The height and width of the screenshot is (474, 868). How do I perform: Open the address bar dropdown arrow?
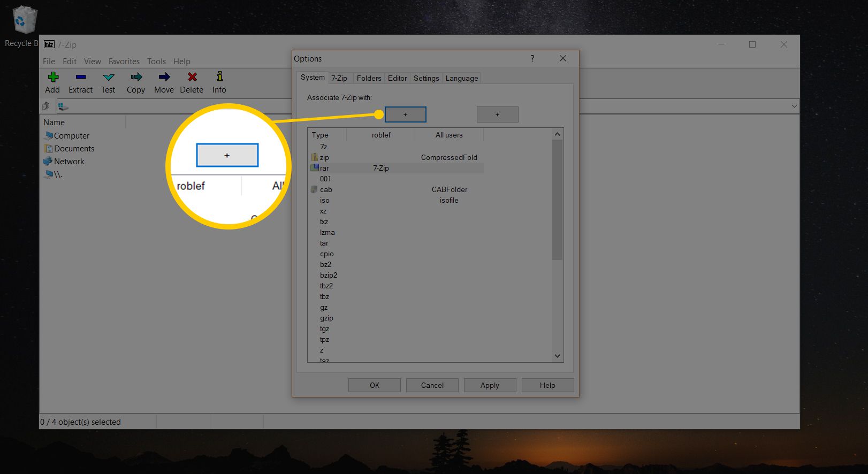tap(794, 106)
